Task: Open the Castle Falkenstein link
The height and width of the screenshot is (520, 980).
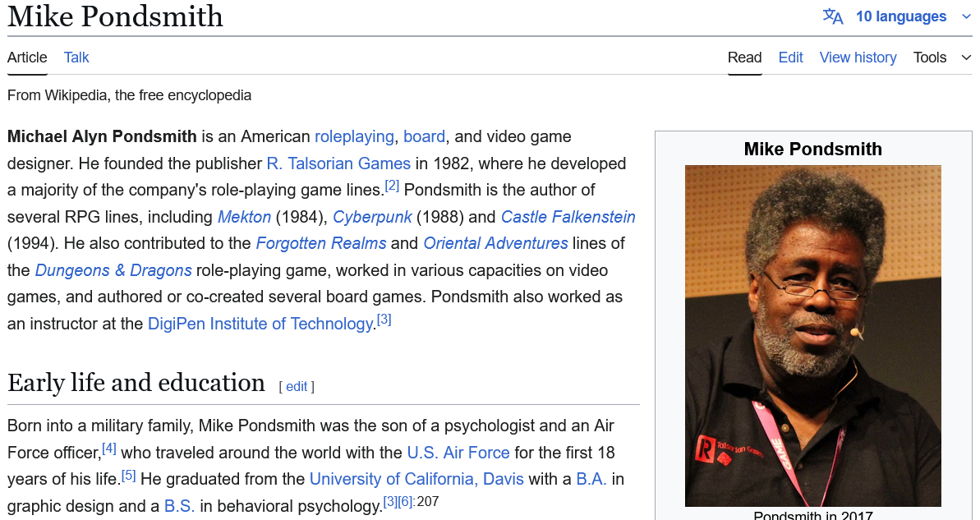Action: click(568, 217)
